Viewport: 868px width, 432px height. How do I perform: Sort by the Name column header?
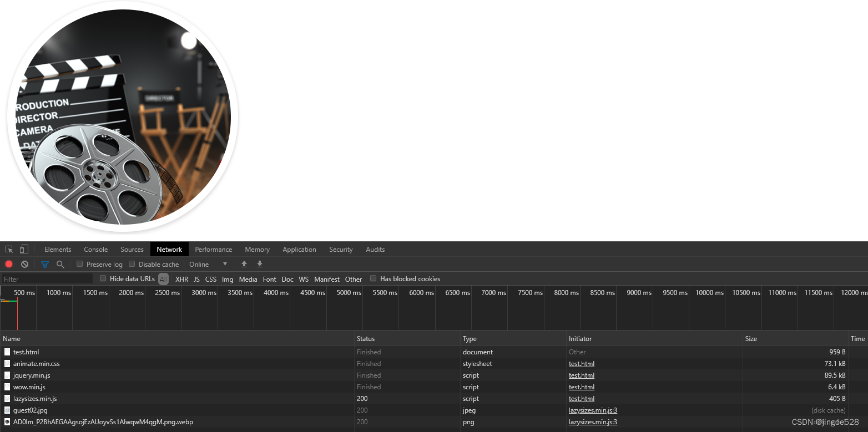(x=177, y=338)
